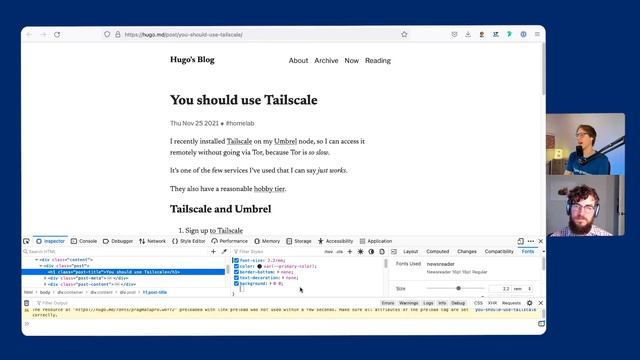Switch sidebar to Layout tab
640x360 pixels.
[x=410, y=252]
